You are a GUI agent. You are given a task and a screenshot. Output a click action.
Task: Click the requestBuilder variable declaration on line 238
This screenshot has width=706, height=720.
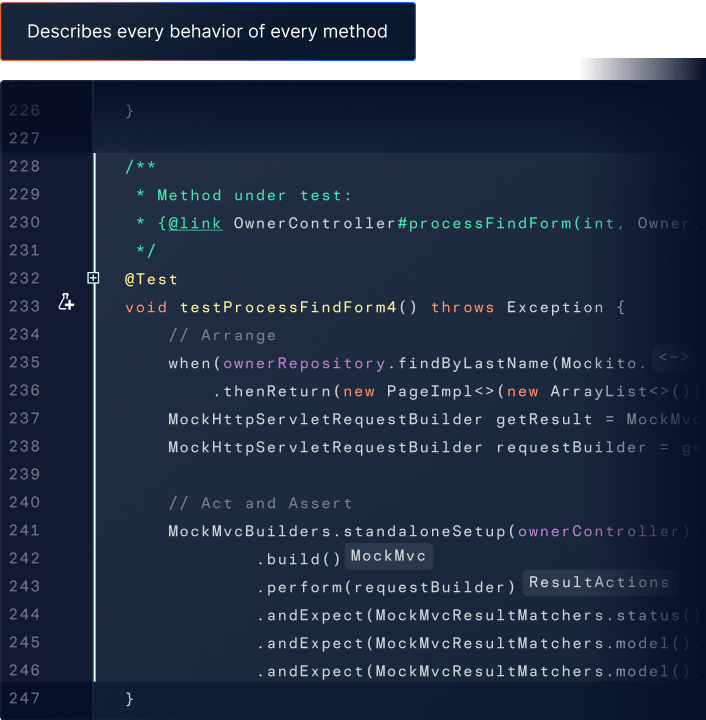[x=571, y=448]
